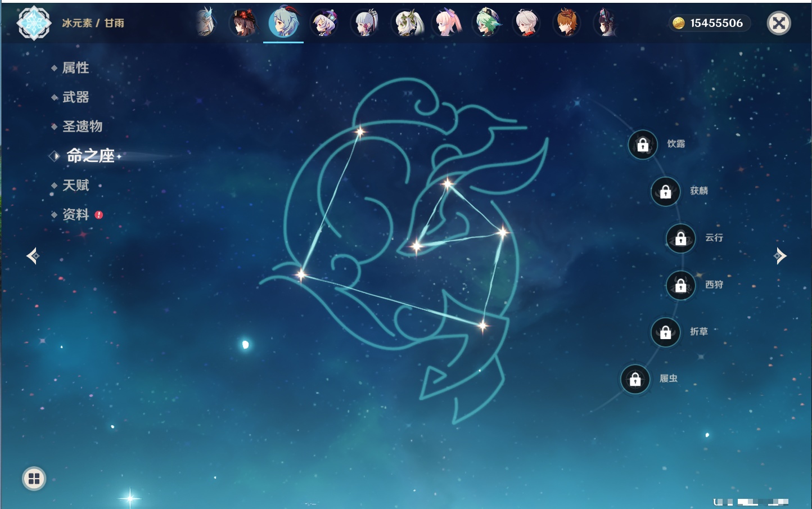Click the 冰元素 / 甘雨 title text
812x509 pixels.
point(93,23)
